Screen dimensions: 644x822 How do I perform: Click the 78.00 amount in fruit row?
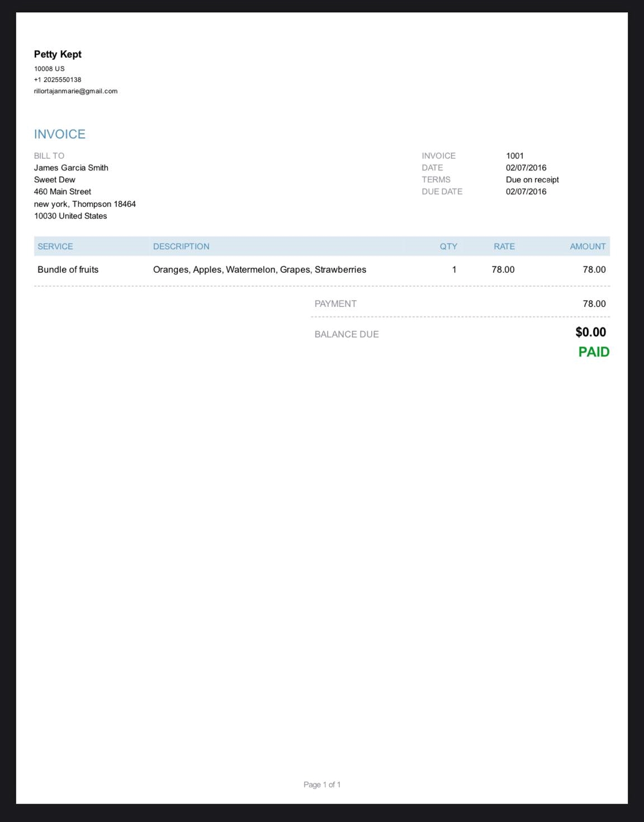click(x=594, y=269)
